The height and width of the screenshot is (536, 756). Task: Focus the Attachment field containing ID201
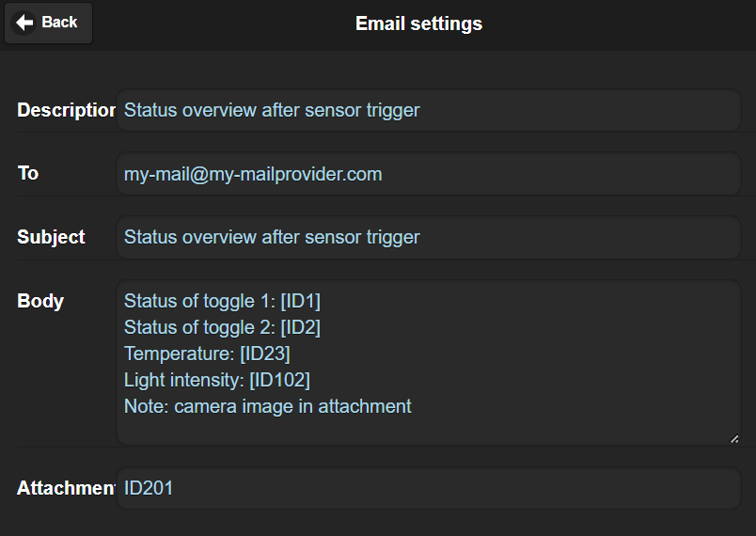coord(428,488)
